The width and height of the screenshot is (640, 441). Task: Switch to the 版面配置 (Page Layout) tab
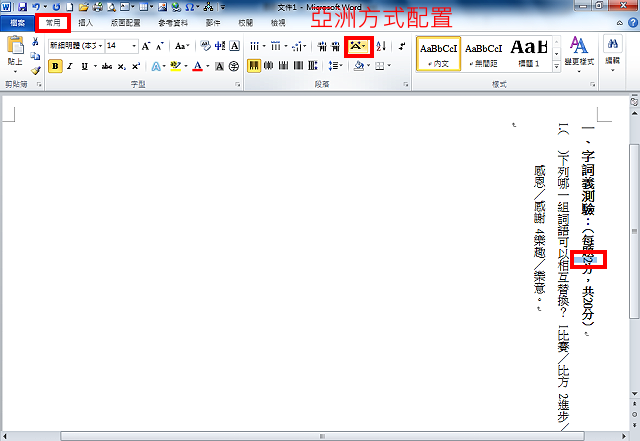click(x=125, y=23)
